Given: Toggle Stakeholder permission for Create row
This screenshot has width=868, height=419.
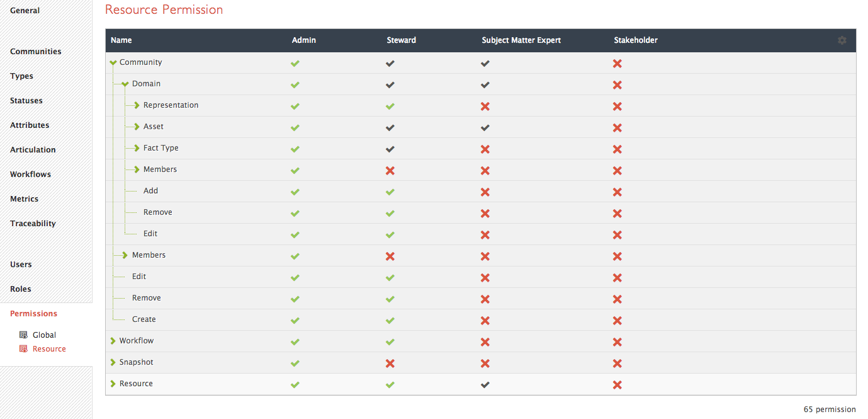Looking at the screenshot, I should click(617, 320).
